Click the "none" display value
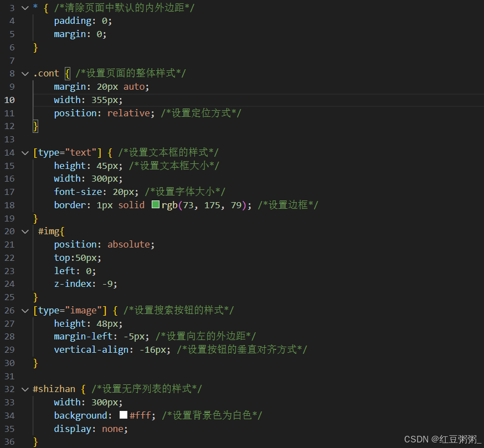 [112, 429]
